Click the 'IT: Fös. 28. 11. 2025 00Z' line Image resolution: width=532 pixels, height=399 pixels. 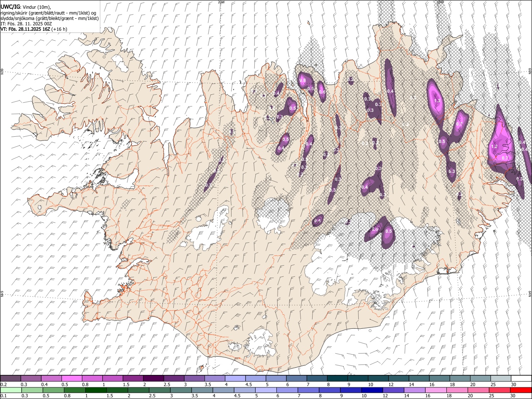[26, 24]
